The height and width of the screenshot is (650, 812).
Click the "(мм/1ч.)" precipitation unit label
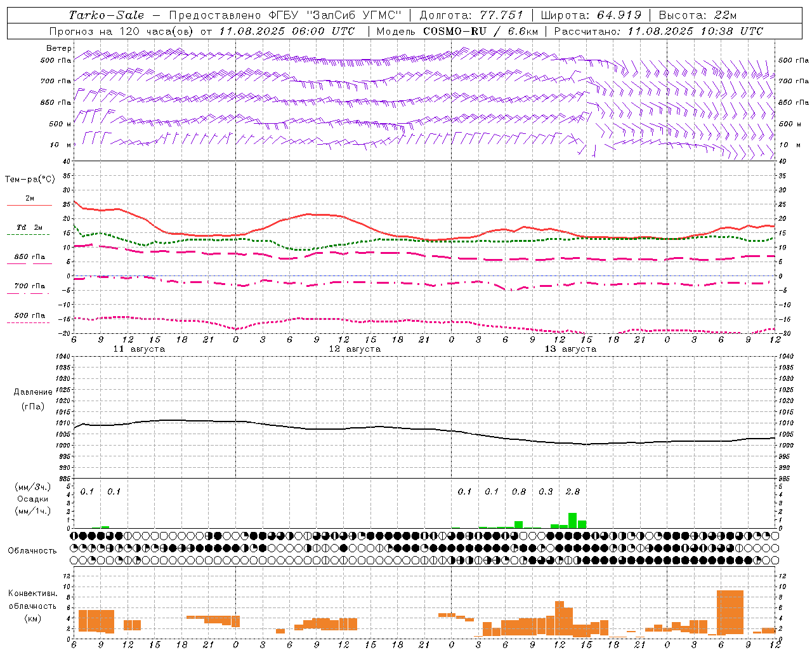[32, 511]
